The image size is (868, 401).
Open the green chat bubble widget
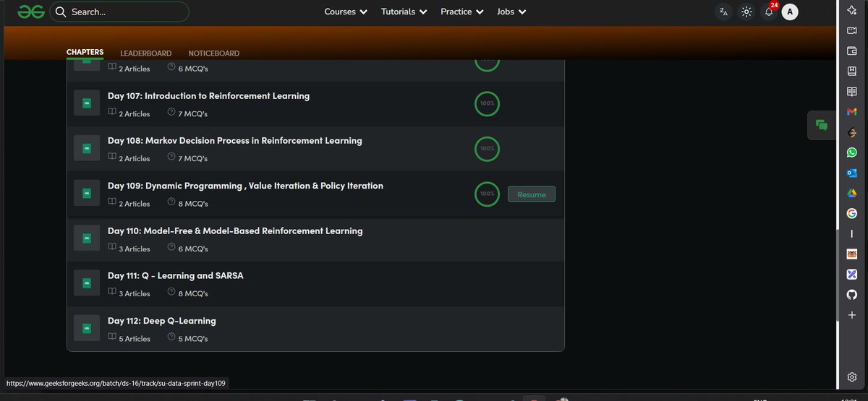pyautogui.click(x=821, y=125)
